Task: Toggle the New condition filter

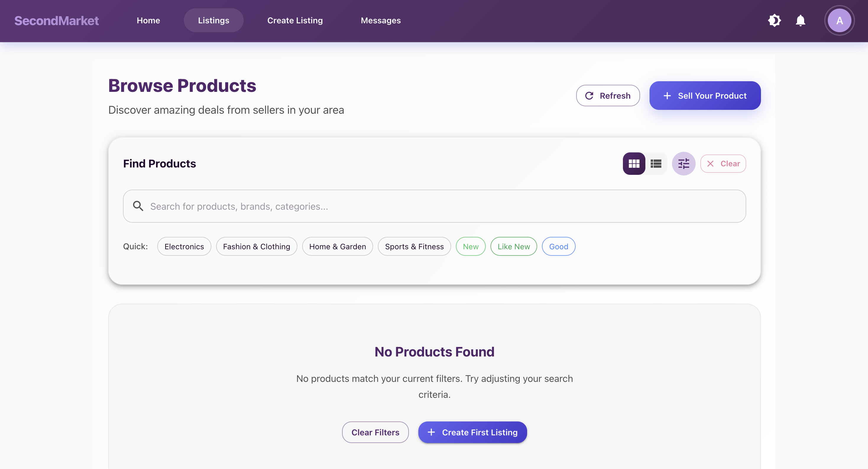Action: (470, 246)
